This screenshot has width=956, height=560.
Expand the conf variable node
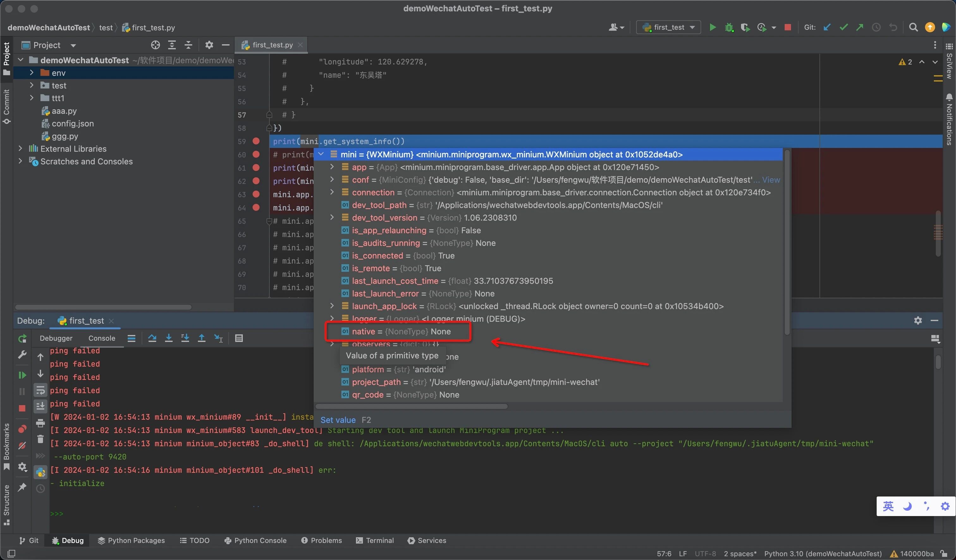(x=332, y=179)
